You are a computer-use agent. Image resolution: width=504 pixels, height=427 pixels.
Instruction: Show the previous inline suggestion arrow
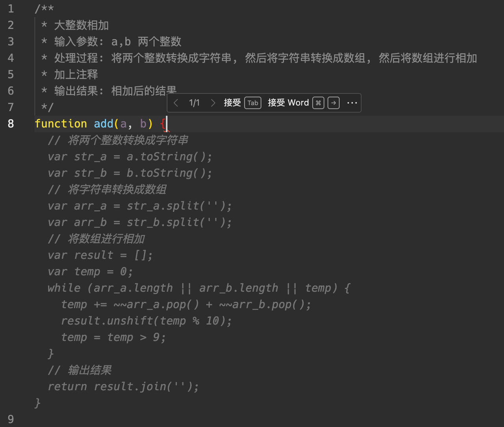point(176,103)
